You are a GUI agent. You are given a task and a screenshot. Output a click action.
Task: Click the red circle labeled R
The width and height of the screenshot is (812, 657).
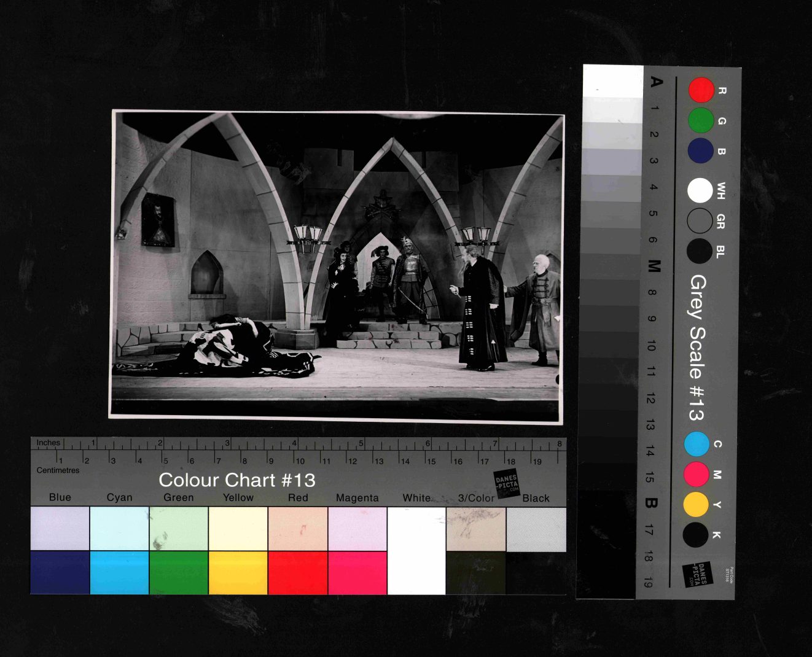point(701,90)
